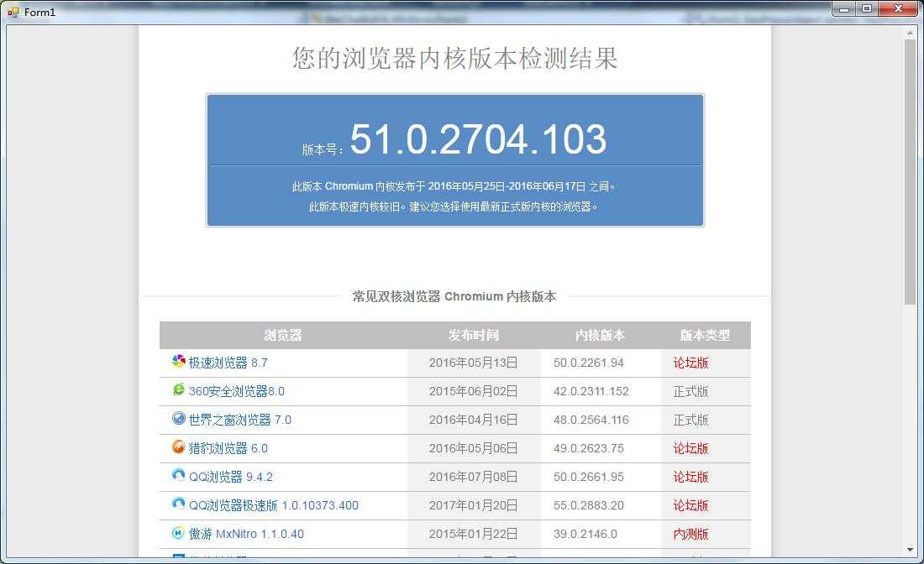Click the QQ浏览器极速版 icon
The height and width of the screenshot is (564, 924).
pyautogui.click(x=179, y=504)
